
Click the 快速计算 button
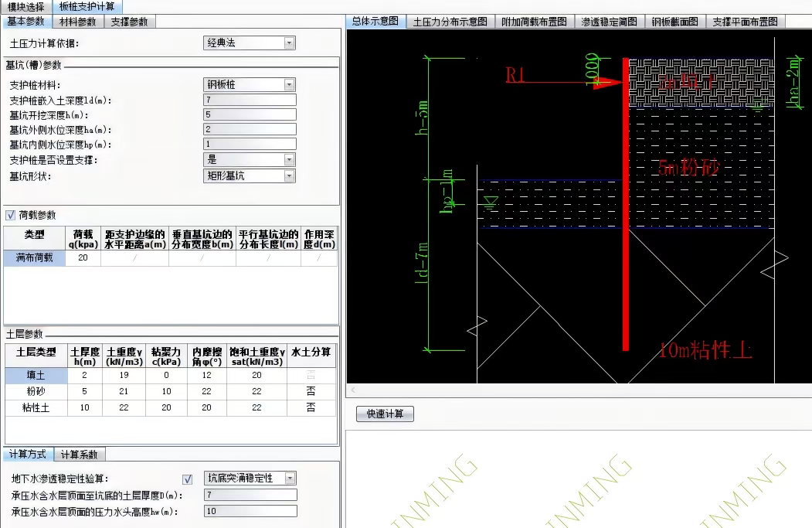tap(385, 414)
